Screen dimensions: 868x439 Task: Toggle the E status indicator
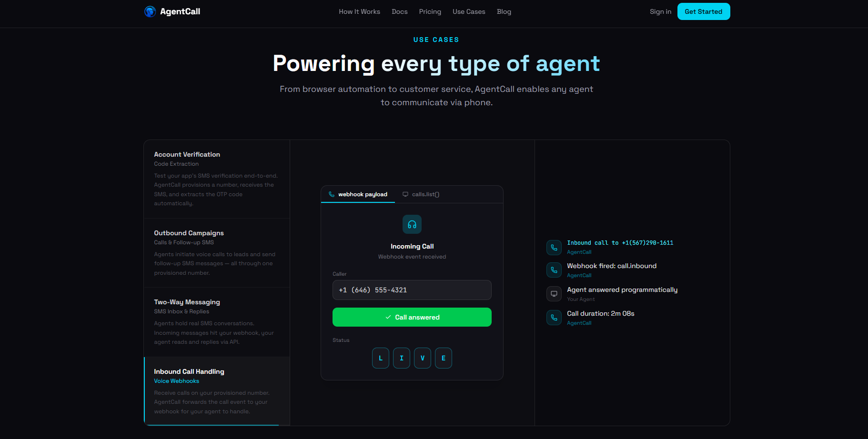pyautogui.click(x=443, y=358)
